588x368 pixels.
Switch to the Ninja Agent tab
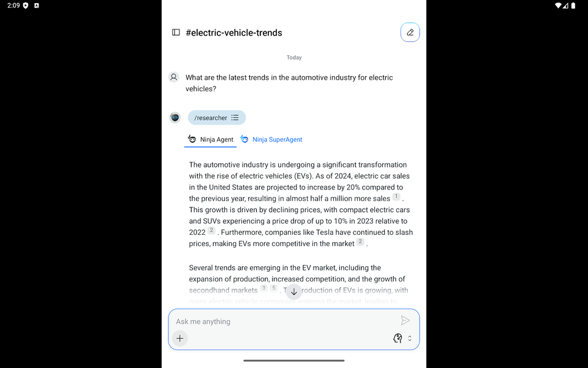point(210,139)
